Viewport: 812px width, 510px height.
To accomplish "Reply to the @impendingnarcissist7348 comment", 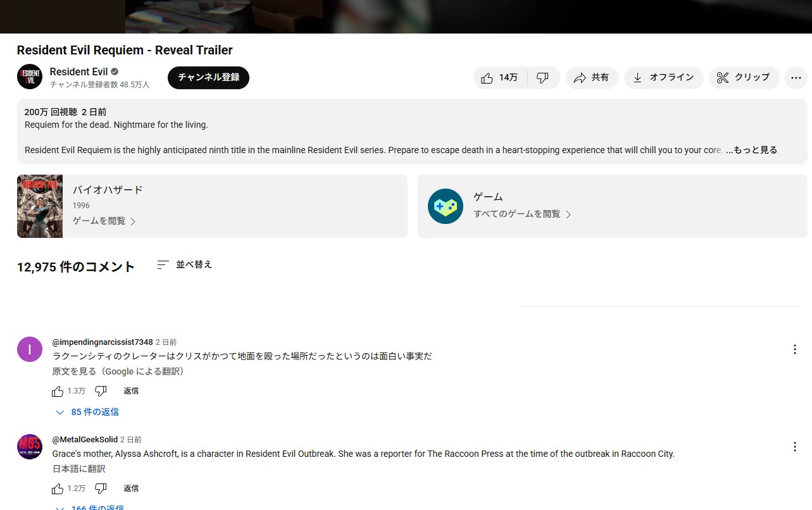I will coord(131,391).
